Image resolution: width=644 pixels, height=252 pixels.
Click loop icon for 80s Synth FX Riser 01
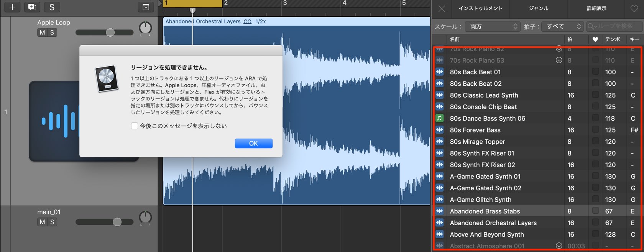pyautogui.click(x=439, y=153)
